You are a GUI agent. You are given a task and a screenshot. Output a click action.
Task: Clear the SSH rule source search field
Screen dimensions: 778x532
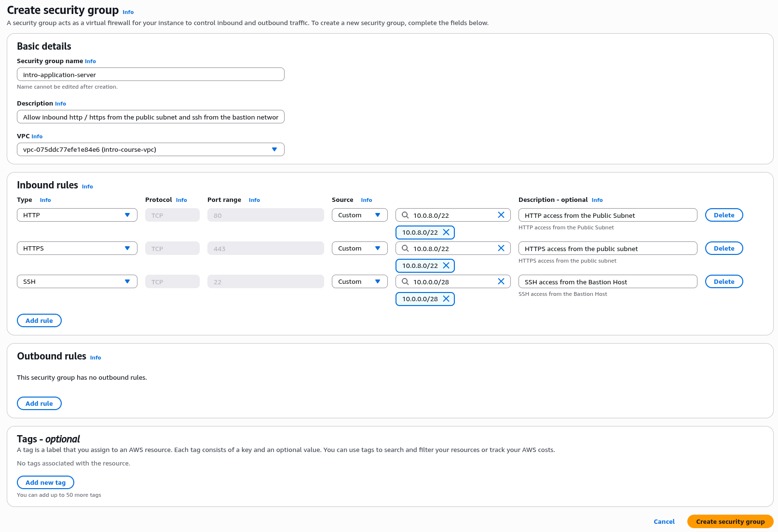(501, 281)
